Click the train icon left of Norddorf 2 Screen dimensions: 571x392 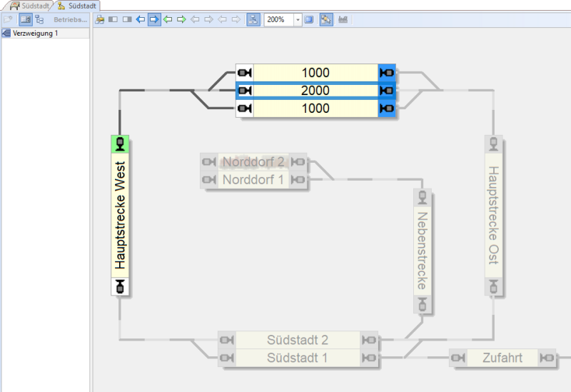209,162
